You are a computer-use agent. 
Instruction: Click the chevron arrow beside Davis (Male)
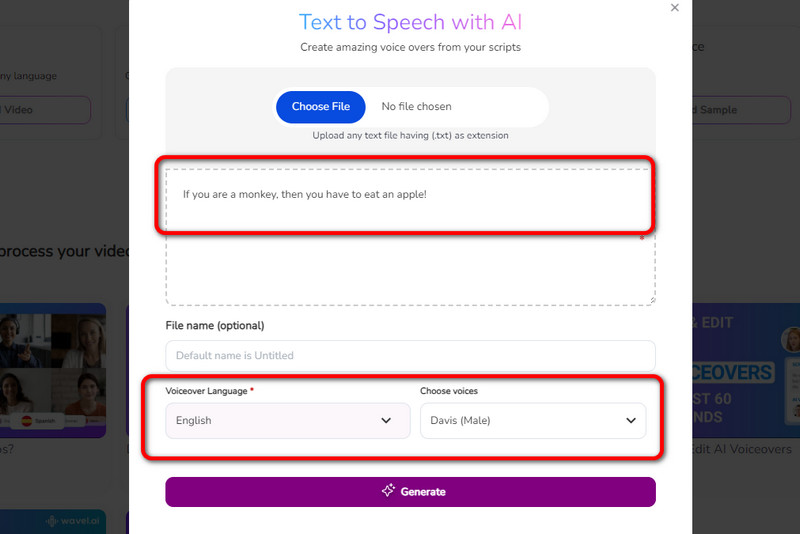(631, 421)
